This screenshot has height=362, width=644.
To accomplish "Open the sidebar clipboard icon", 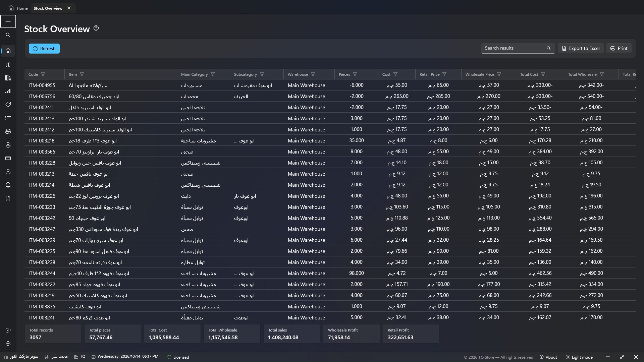I will 8,64.
